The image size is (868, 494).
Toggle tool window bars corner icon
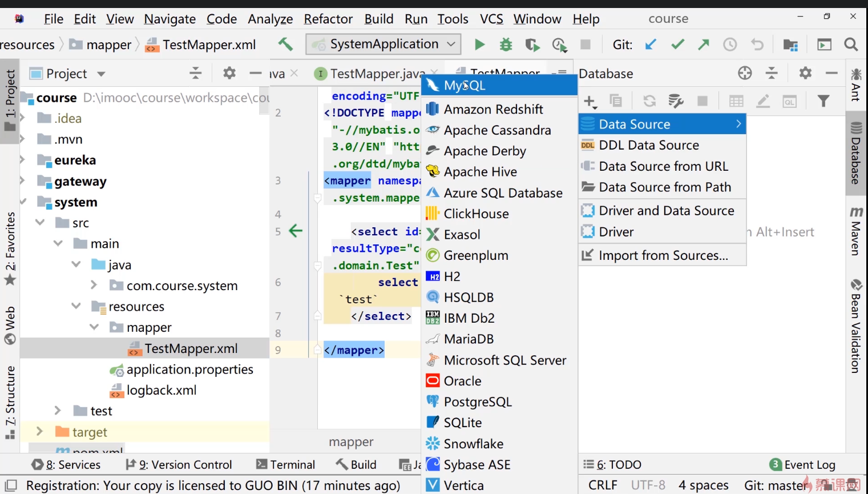[10, 486]
